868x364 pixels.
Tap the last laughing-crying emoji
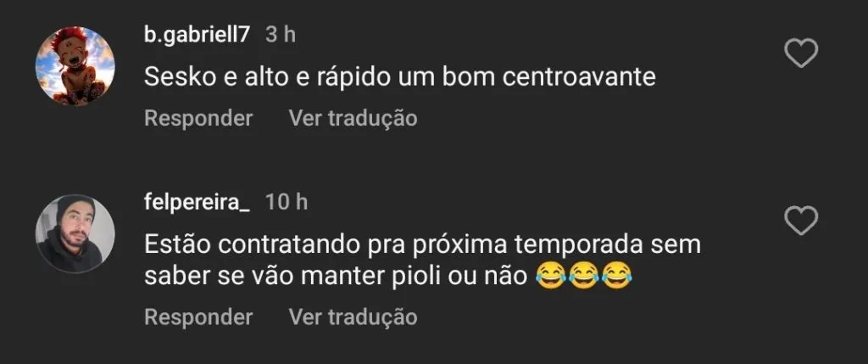pos(616,277)
